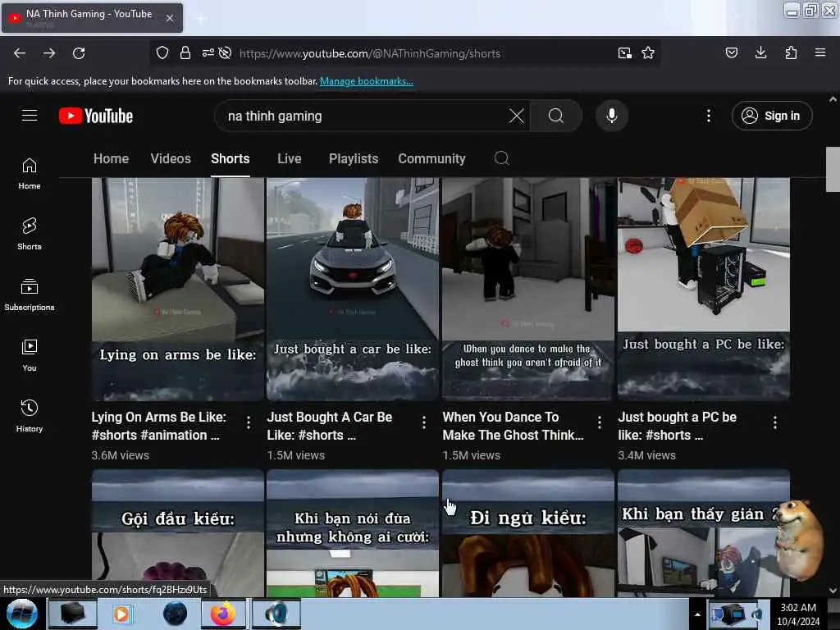Switch to the Live tab
Screen dimensions: 840x630
[290, 158]
